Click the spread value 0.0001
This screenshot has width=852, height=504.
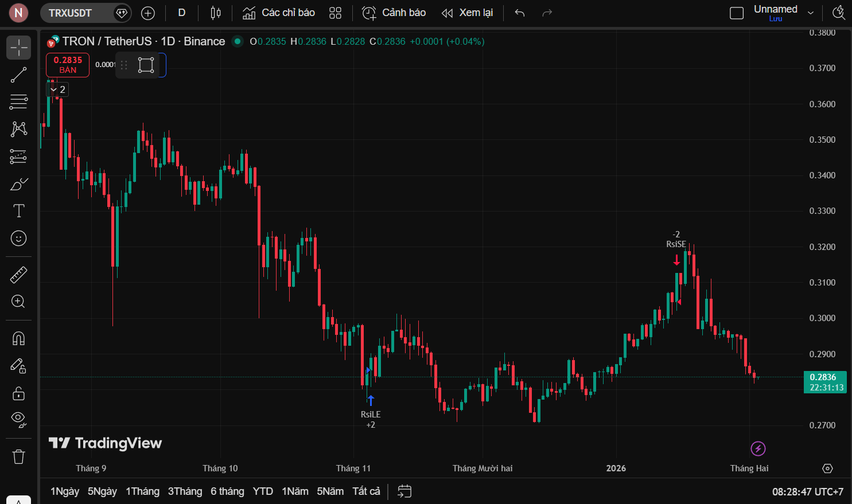tap(105, 65)
